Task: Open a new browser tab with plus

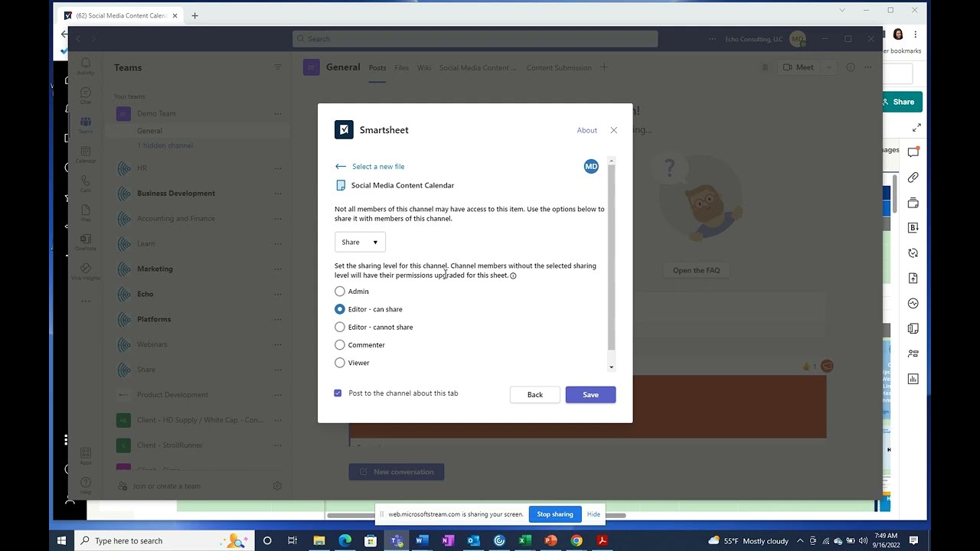Action: [194, 15]
